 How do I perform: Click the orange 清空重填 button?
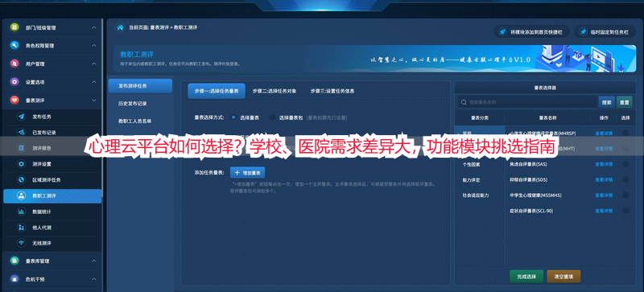point(563,277)
